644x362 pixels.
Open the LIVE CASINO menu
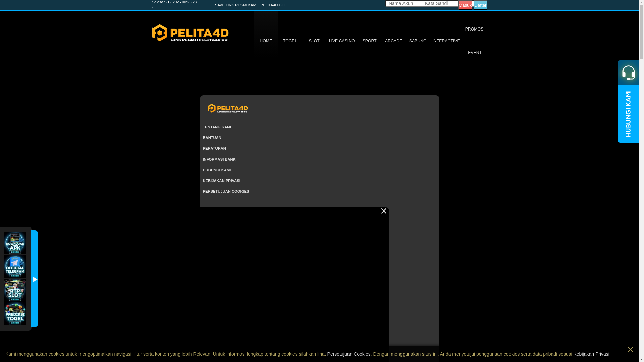(342, 41)
